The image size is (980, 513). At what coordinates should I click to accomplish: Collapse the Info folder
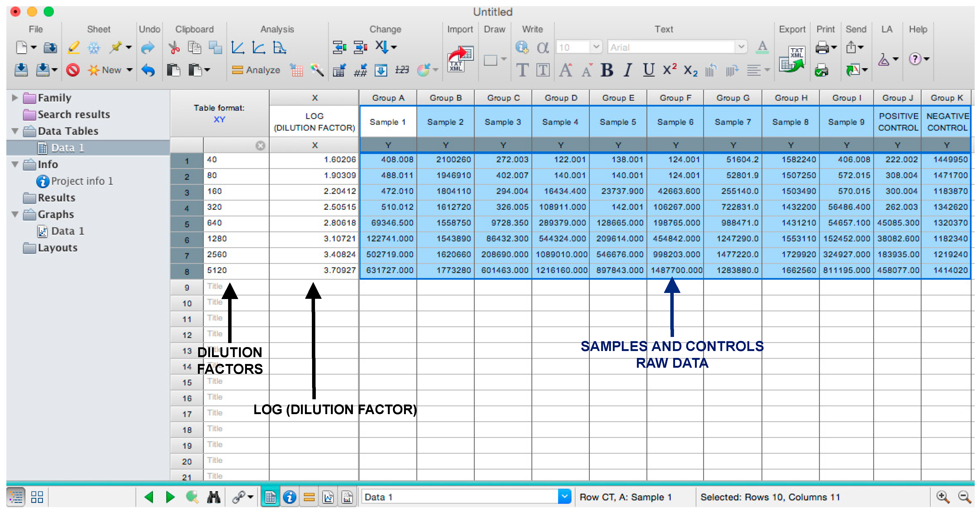coord(15,164)
